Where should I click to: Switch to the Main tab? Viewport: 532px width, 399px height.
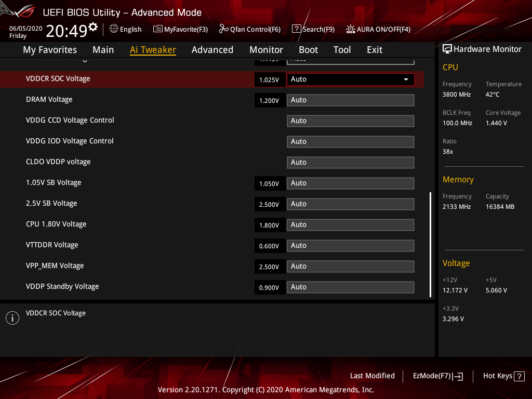point(103,50)
